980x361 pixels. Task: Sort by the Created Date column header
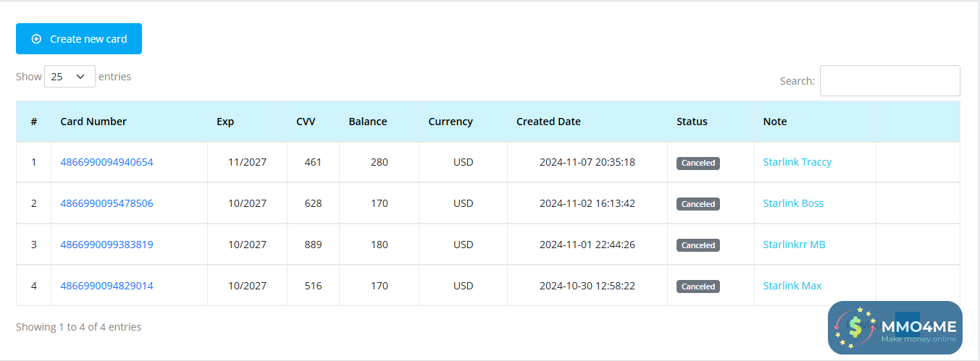tap(548, 122)
